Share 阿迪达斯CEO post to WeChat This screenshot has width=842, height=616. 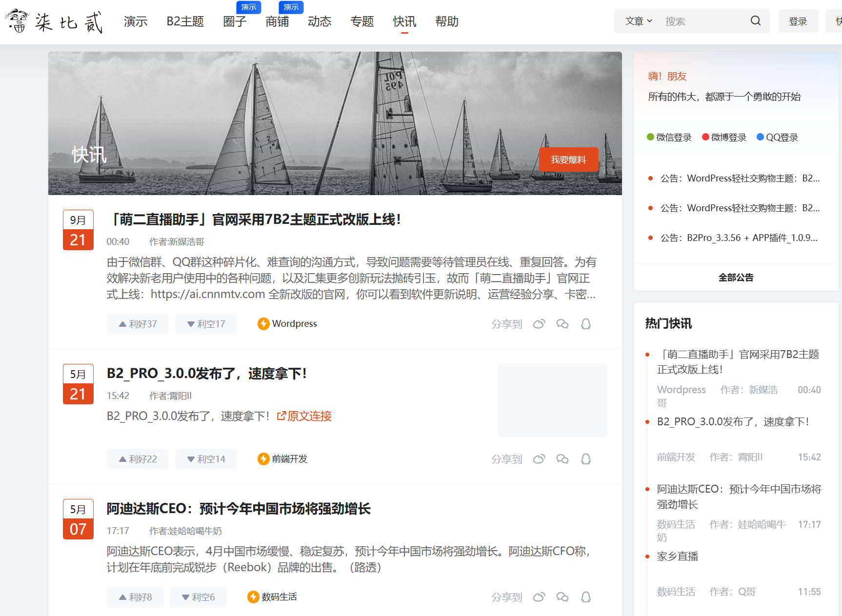(562, 597)
